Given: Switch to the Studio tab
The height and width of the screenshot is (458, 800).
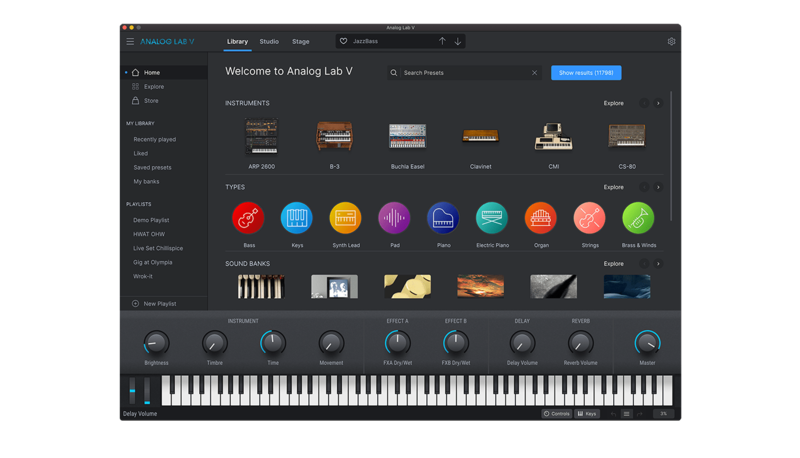Looking at the screenshot, I should (269, 41).
